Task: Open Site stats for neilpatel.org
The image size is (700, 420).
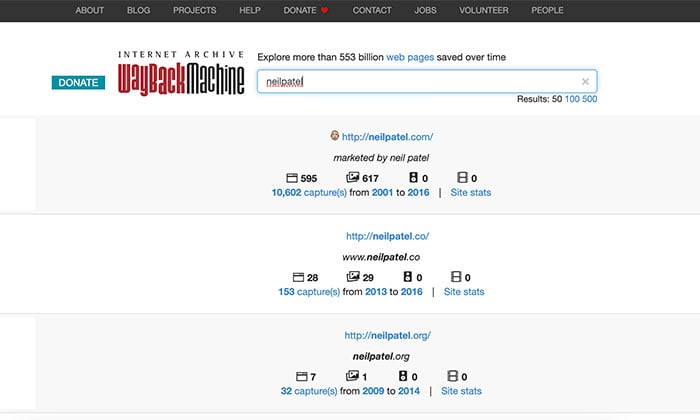Action: point(461,391)
